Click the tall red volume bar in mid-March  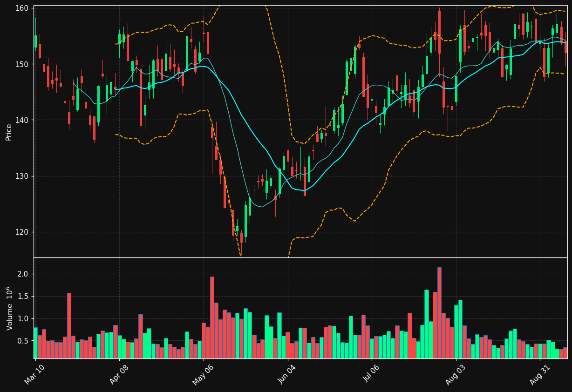[x=69, y=325]
